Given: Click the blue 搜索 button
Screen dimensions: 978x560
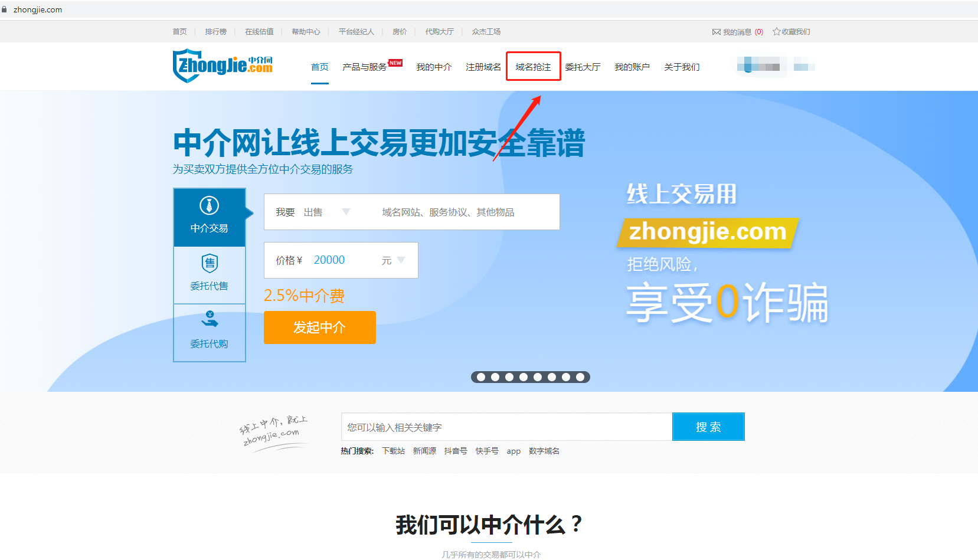Looking at the screenshot, I should [708, 427].
